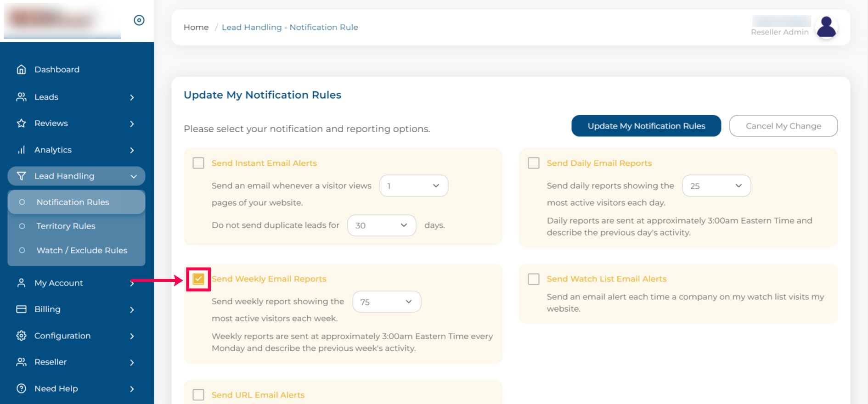This screenshot has height=404, width=868.
Task: Click the Reseller Admin role text
Action: point(779,32)
